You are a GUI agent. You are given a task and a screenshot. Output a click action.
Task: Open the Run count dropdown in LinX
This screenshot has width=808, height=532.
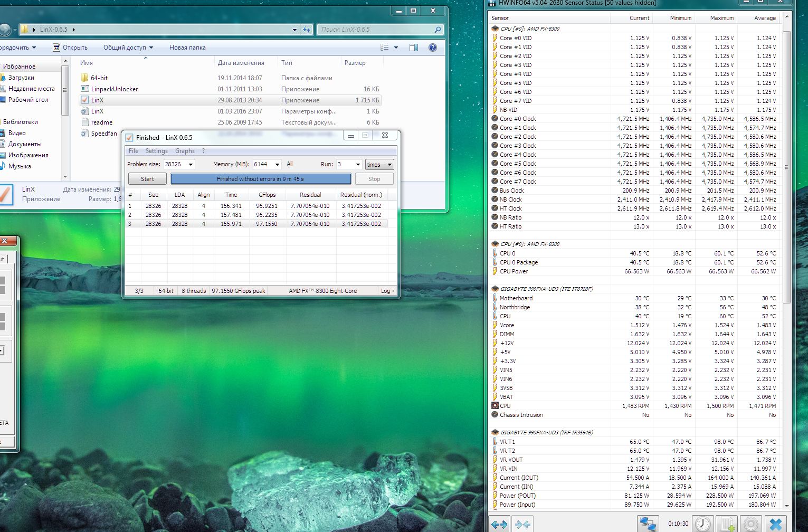point(358,164)
